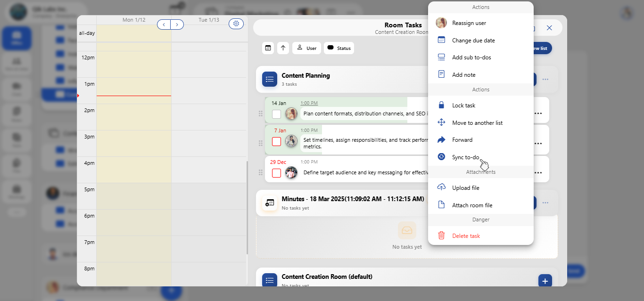644x301 pixels.
Task: Click the red current-time marker
Action: [x=78, y=96]
